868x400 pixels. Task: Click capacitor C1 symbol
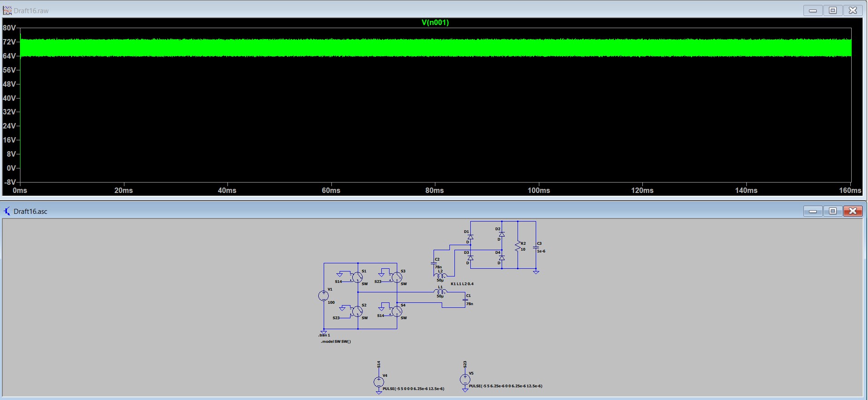[465, 300]
